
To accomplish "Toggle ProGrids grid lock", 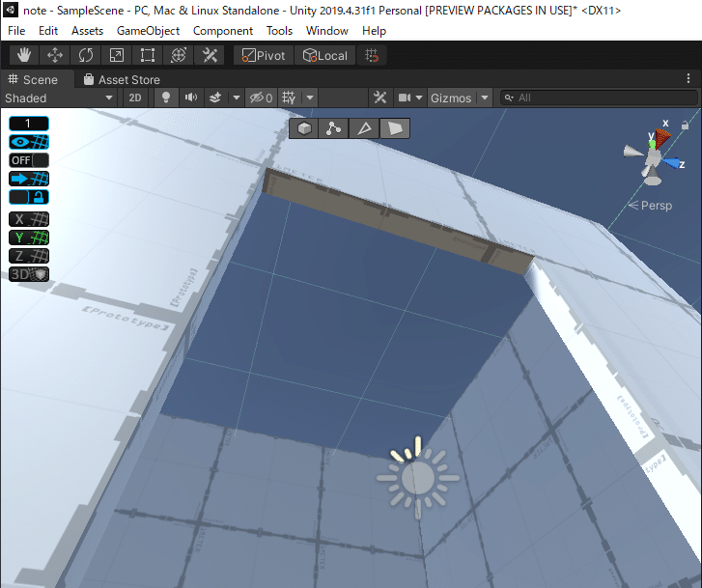I will point(29,197).
